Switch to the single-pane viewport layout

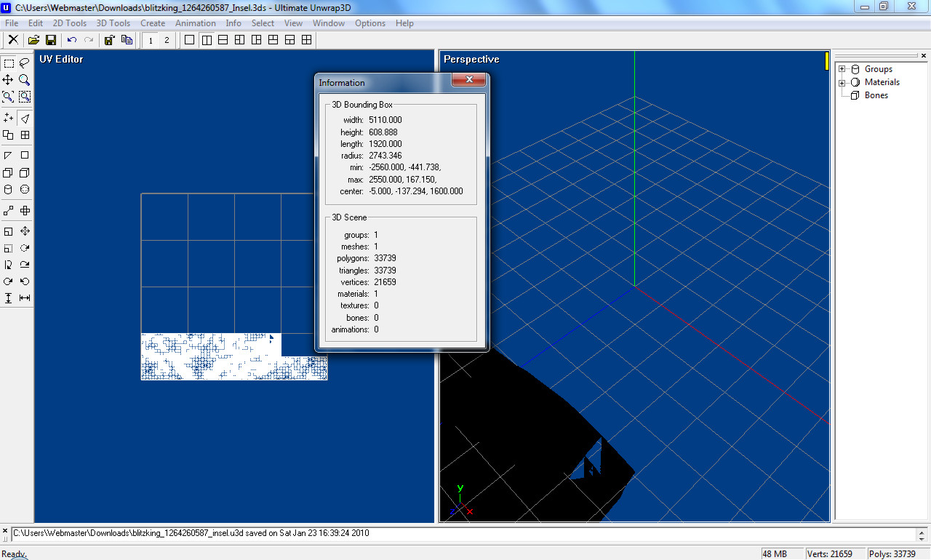pyautogui.click(x=190, y=40)
